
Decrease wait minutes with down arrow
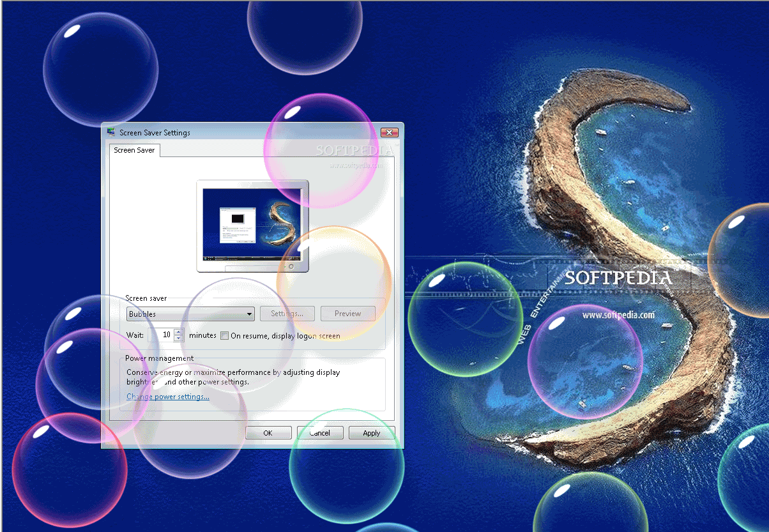click(x=178, y=338)
